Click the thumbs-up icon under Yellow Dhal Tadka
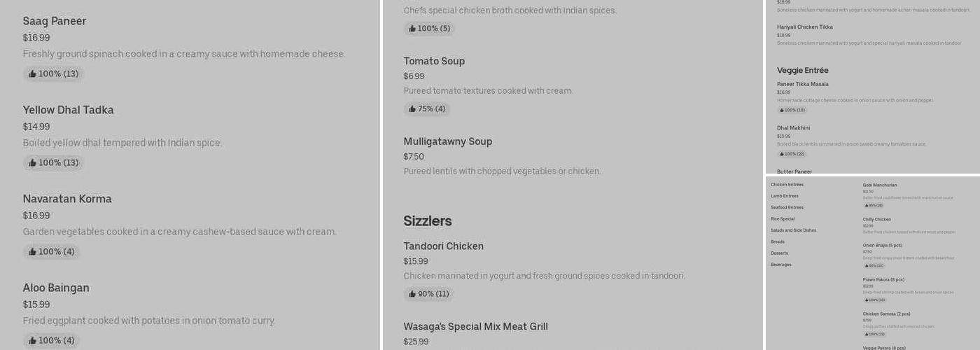980x350 pixels. (x=32, y=163)
